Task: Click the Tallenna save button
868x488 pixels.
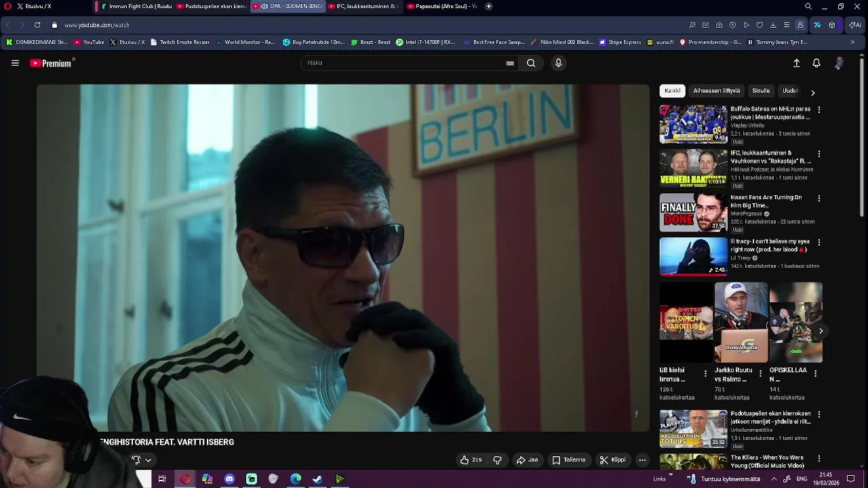Action: 568,460
